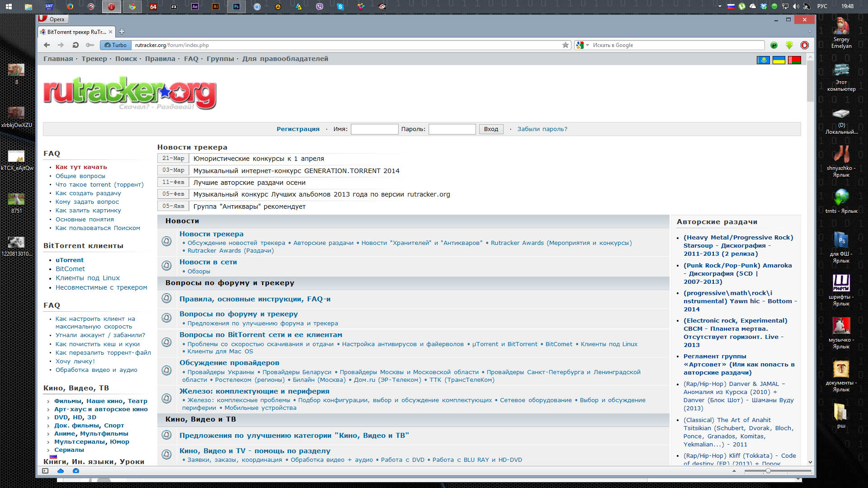Click the green P extension icon
Viewport: 868px width, 488px height.
coord(774,45)
